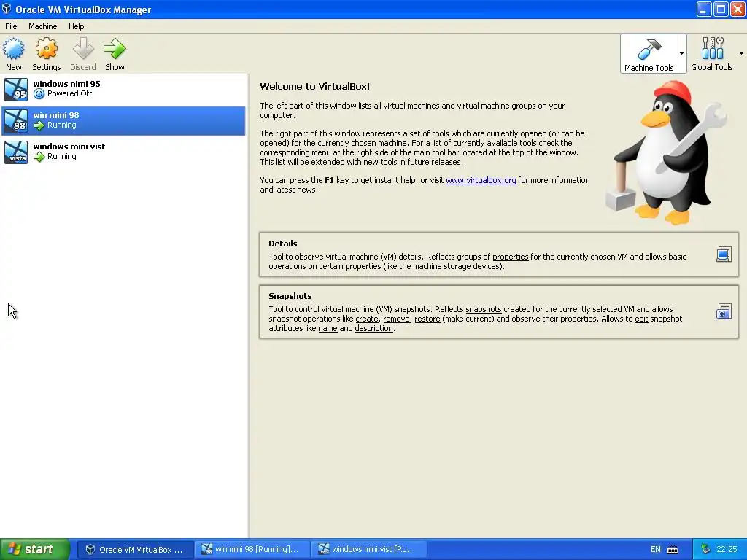Click the VirtualBox title bar cube icon

click(x=7, y=9)
